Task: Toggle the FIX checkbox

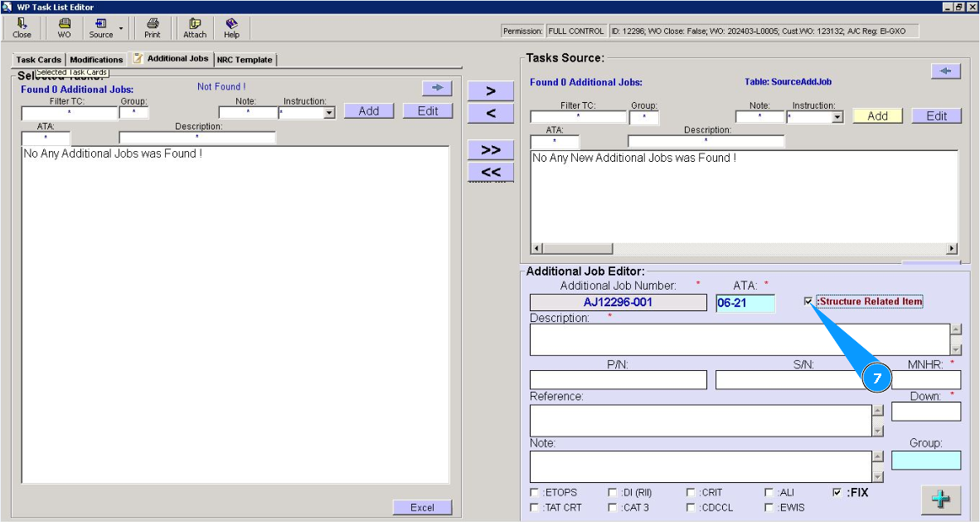Action: [x=837, y=492]
